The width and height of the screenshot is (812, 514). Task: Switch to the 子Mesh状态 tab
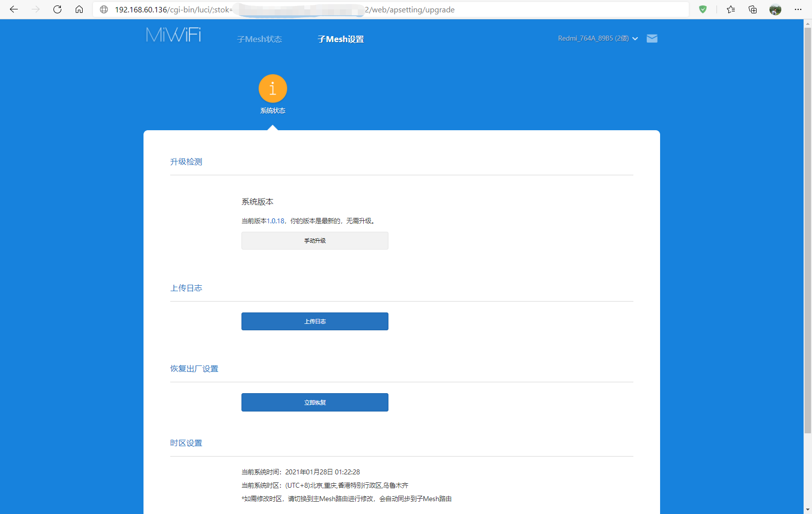(x=259, y=39)
